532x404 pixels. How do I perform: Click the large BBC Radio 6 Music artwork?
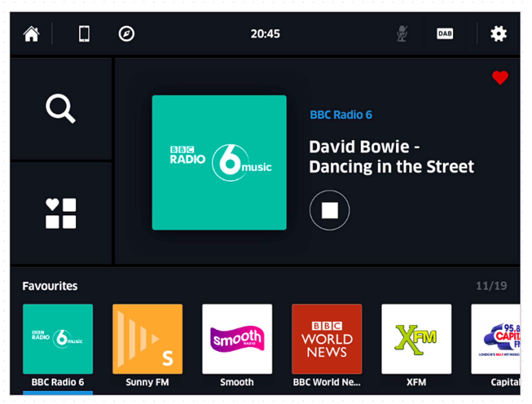click(x=219, y=163)
